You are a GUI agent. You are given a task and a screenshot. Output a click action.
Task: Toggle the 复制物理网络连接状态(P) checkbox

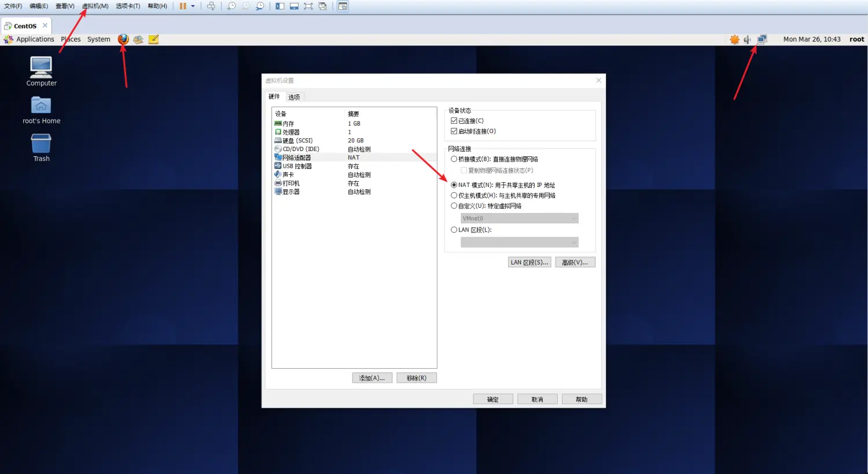coord(464,171)
